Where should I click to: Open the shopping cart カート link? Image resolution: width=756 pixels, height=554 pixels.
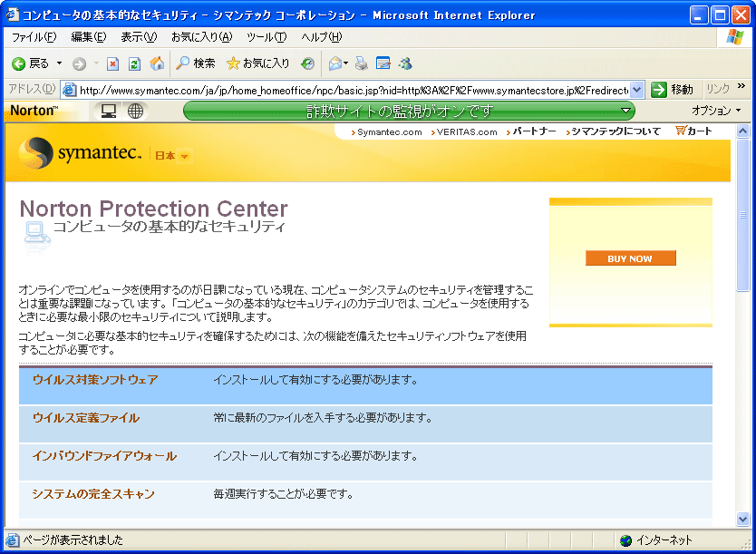click(x=693, y=131)
